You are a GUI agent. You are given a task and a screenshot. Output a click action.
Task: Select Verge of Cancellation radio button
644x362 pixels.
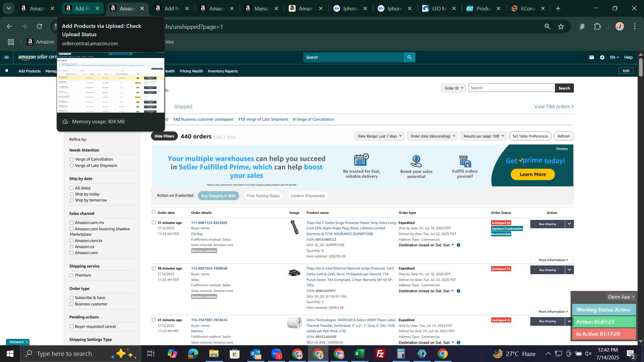71,160
